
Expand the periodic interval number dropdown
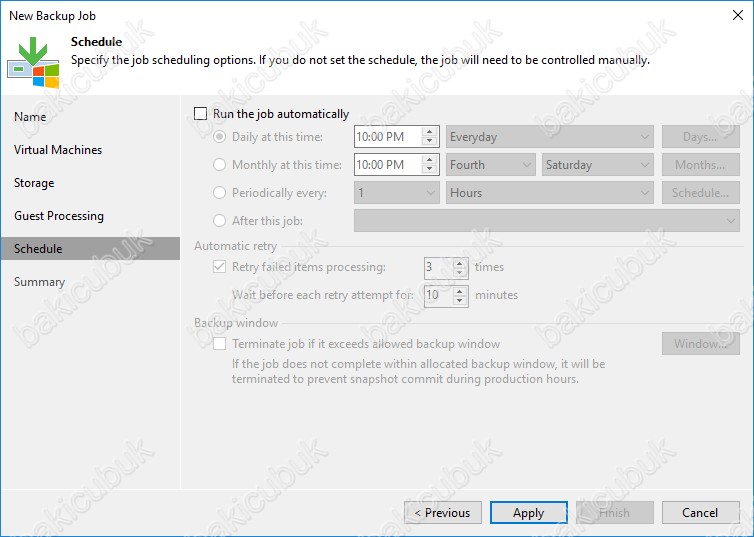click(x=397, y=193)
